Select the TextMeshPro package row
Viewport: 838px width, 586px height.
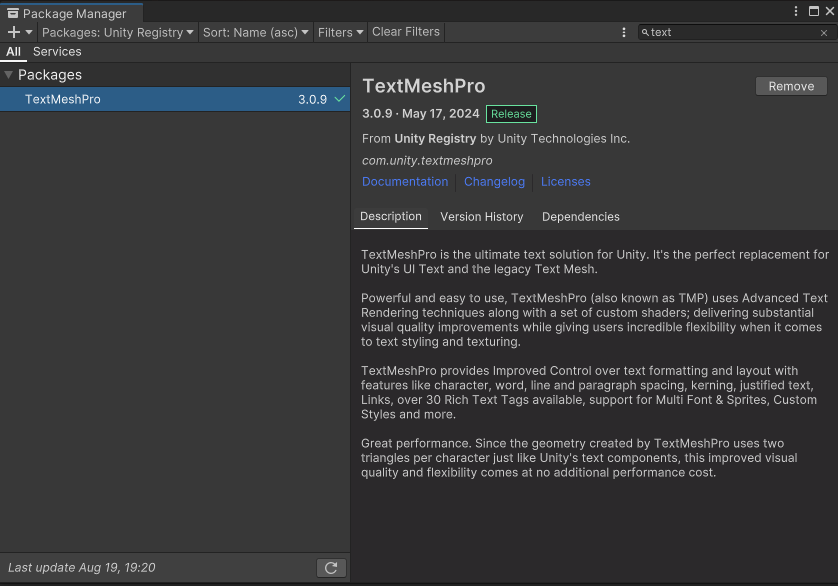tap(175, 99)
